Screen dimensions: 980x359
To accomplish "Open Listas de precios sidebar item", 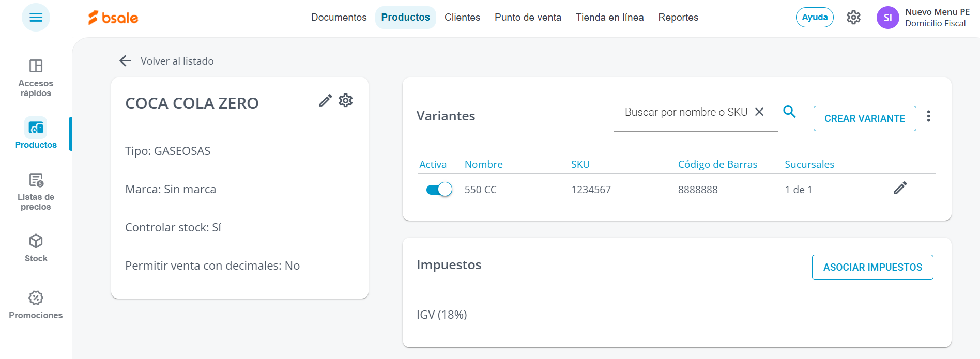I will click(x=36, y=192).
